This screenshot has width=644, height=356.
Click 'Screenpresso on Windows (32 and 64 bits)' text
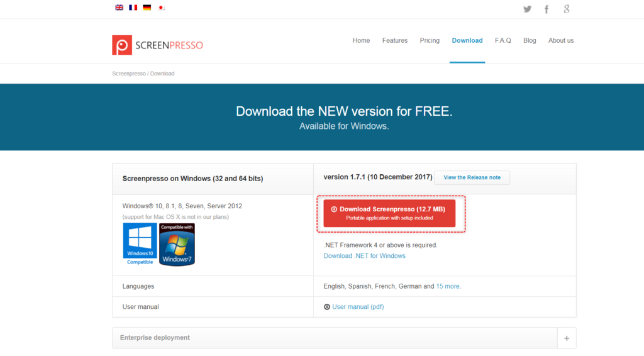(x=192, y=179)
